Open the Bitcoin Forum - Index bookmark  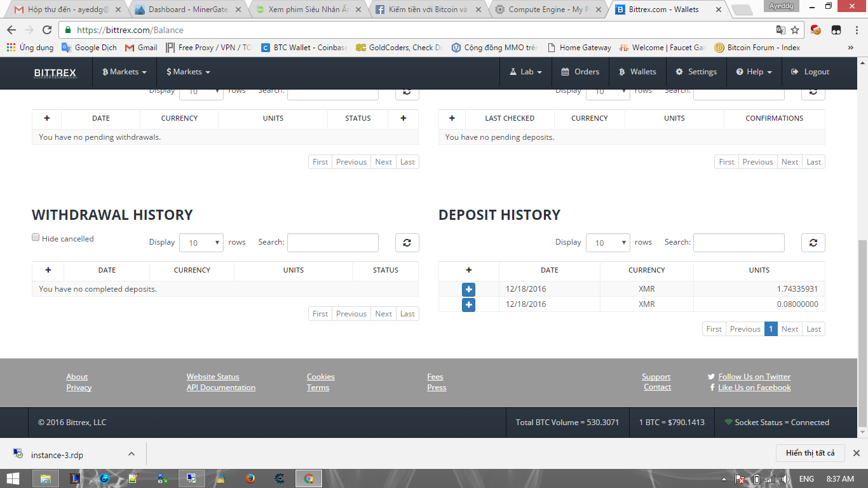coord(757,48)
